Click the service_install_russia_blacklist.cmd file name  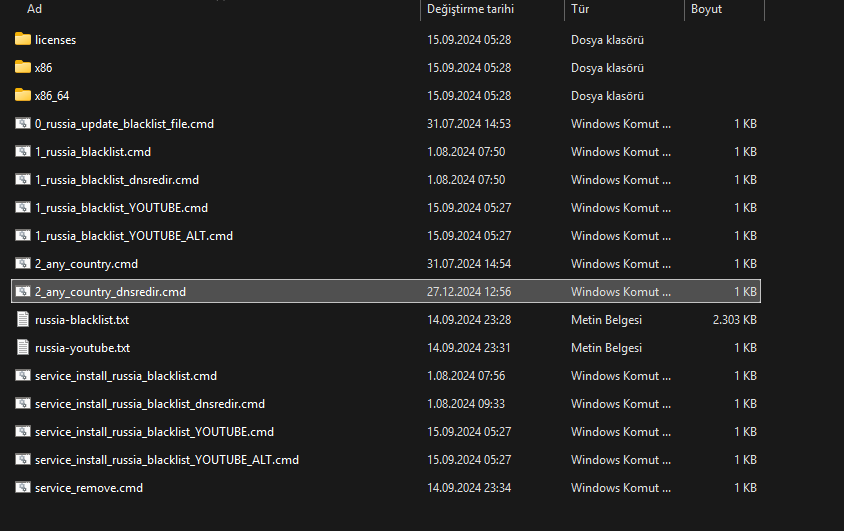126,376
